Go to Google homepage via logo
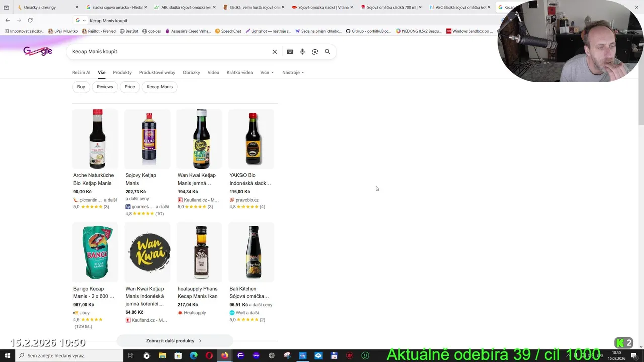This screenshot has height=362, width=644. (38, 51)
